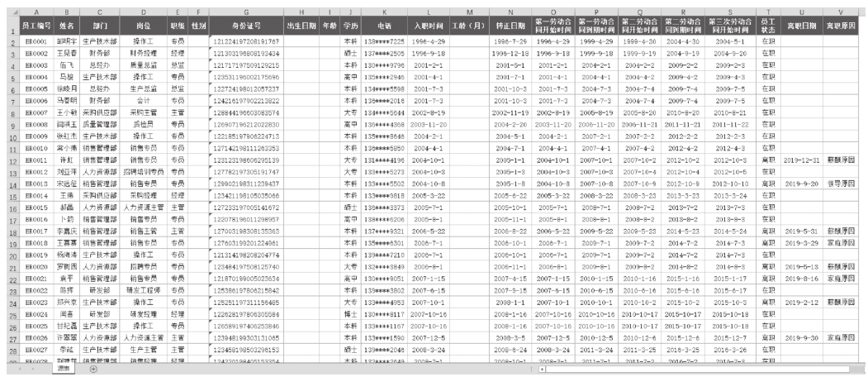Select row 12 header

(x=14, y=160)
